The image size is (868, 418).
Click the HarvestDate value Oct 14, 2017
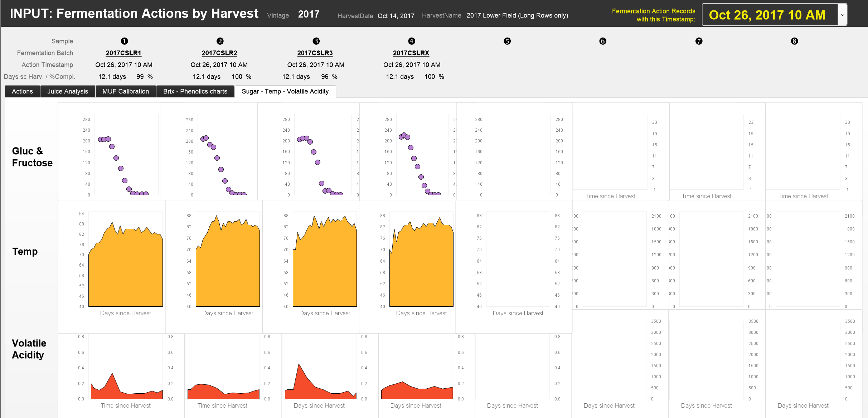(x=396, y=16)
